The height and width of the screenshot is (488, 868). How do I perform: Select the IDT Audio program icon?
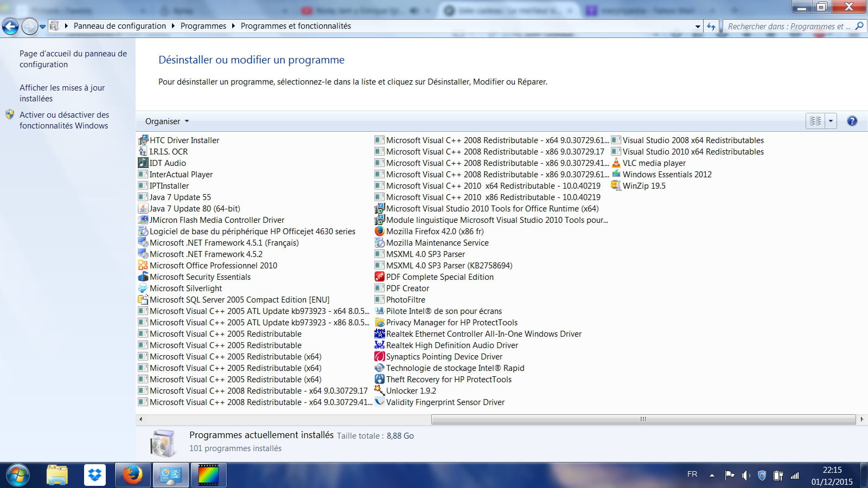point(143,163)
